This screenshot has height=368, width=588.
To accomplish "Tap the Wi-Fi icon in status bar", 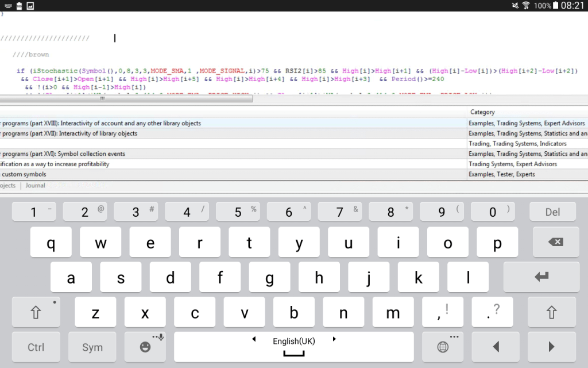I will (525, 6).
